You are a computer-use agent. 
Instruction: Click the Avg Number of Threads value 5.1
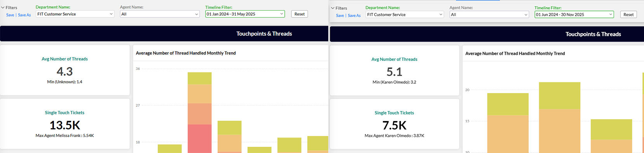(x=394, y=72)
